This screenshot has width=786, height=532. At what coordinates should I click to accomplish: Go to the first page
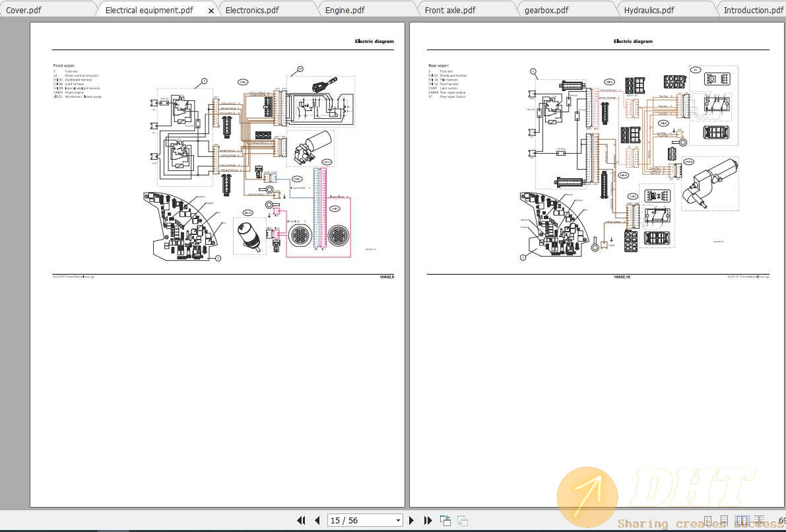click(301, 521)
